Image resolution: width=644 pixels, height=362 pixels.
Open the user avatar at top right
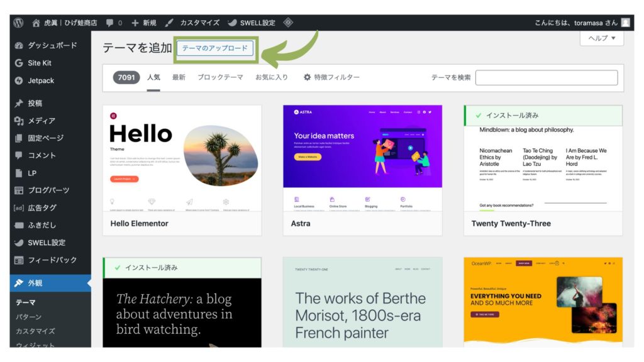tap(625, 23)
